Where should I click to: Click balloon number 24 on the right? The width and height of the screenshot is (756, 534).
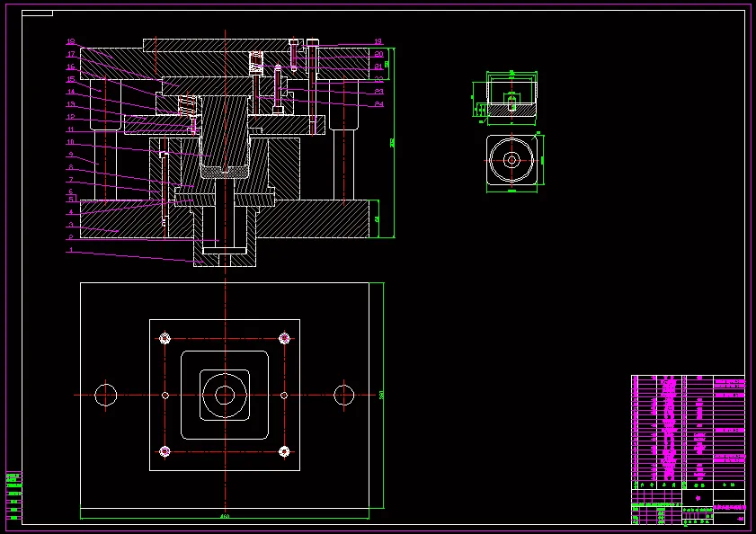pyautogui.click(x=378, y=103)
